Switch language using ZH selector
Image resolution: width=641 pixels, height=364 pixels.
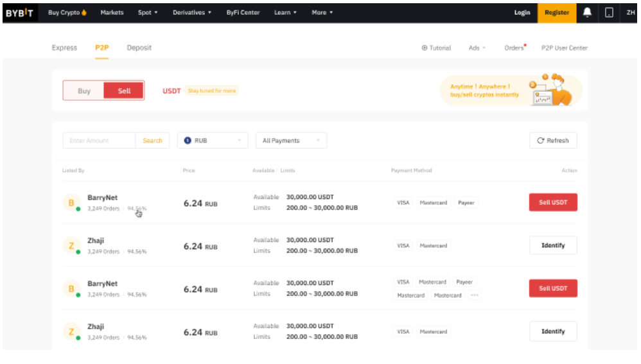[x=630, y=13]
